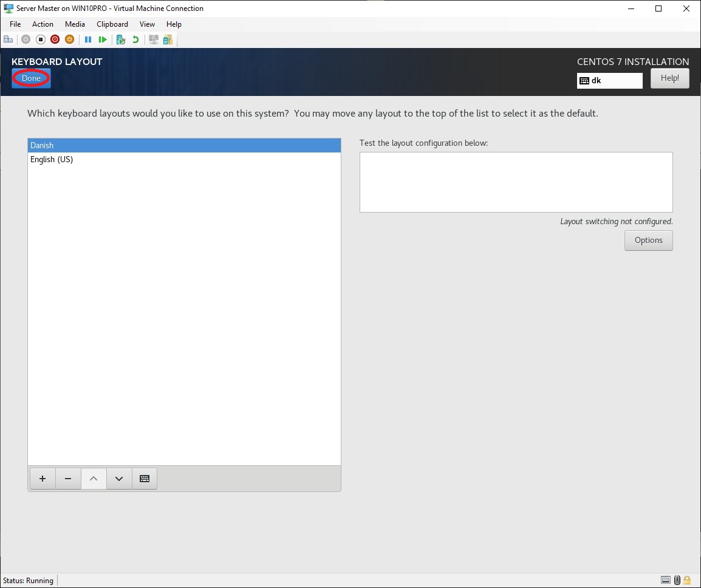
Task: Click the Ctrl+Alt+Delete toolbar icon
Action: [8, 39]
